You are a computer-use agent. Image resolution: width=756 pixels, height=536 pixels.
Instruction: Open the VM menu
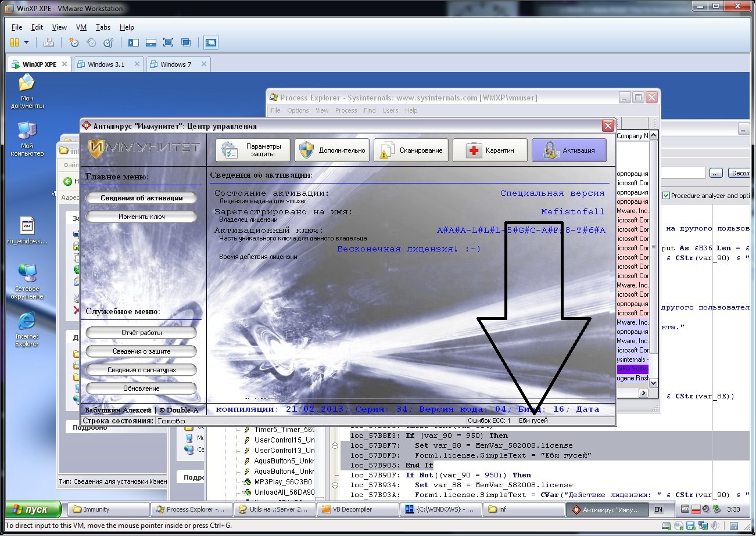click(x=81, y=27)
